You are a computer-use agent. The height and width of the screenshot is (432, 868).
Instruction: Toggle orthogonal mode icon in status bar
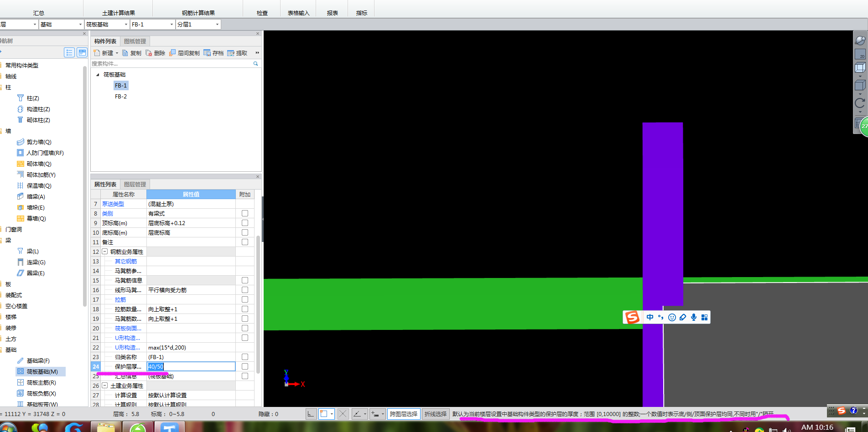(x=311, y=414)
